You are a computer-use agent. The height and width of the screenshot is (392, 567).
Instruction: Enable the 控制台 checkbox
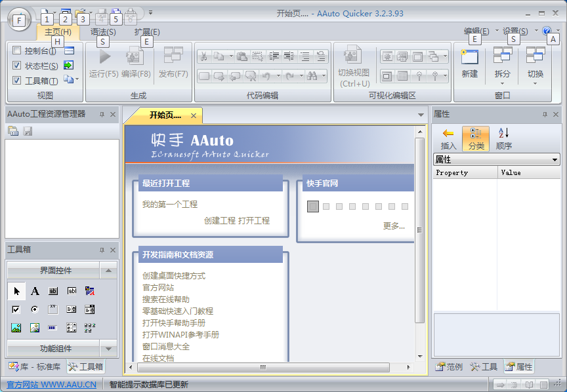[x=17, y=50]
